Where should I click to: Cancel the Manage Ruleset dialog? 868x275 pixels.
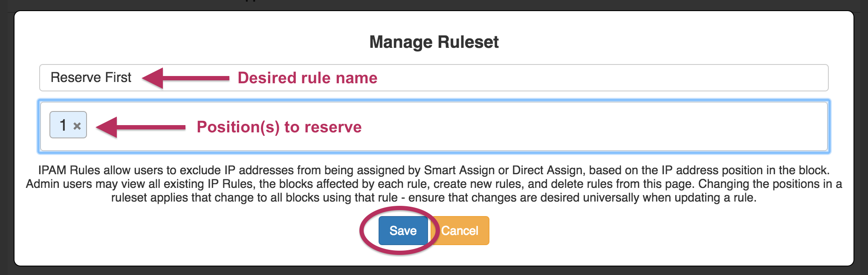pyautogui.click(x=460, y=231)
